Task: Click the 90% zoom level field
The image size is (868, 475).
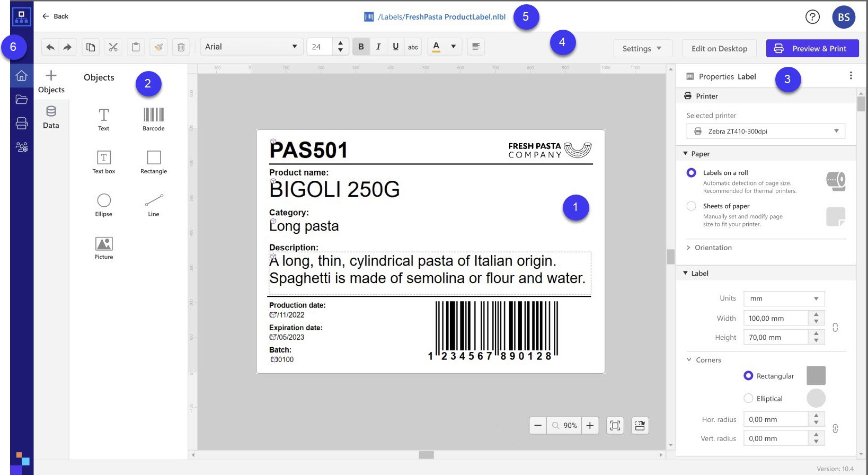Action: [564, 425]
